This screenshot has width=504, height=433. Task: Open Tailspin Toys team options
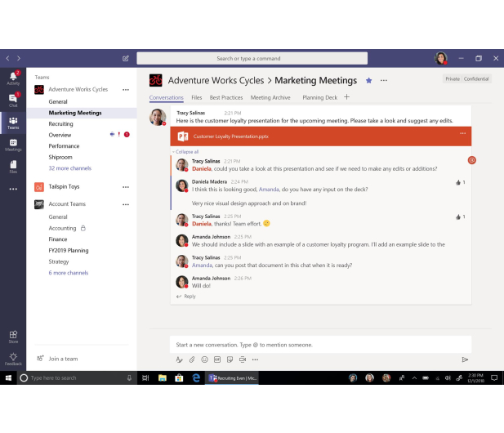(x=126, y=187)
